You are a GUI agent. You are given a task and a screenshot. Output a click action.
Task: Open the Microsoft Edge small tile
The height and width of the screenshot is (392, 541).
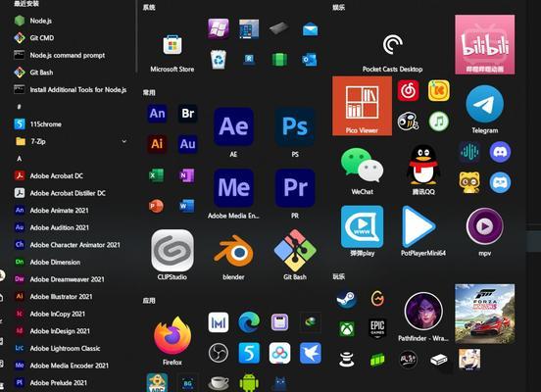pyautogui.click(x=249, y=322)
